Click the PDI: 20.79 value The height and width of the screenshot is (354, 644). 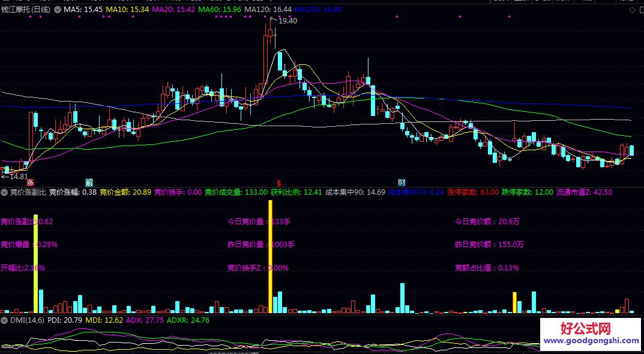coord(65,320)
